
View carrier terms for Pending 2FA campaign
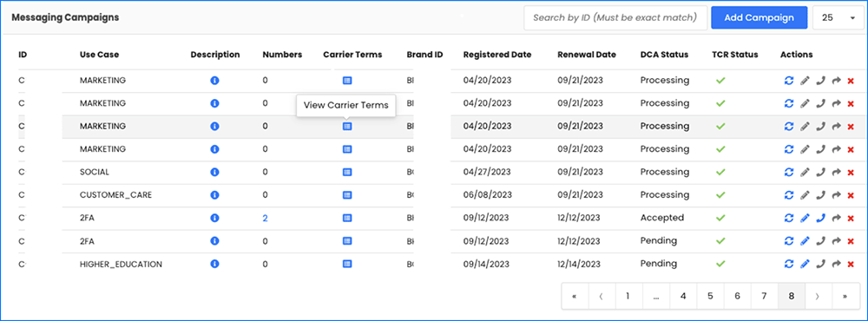click(347, 241)
